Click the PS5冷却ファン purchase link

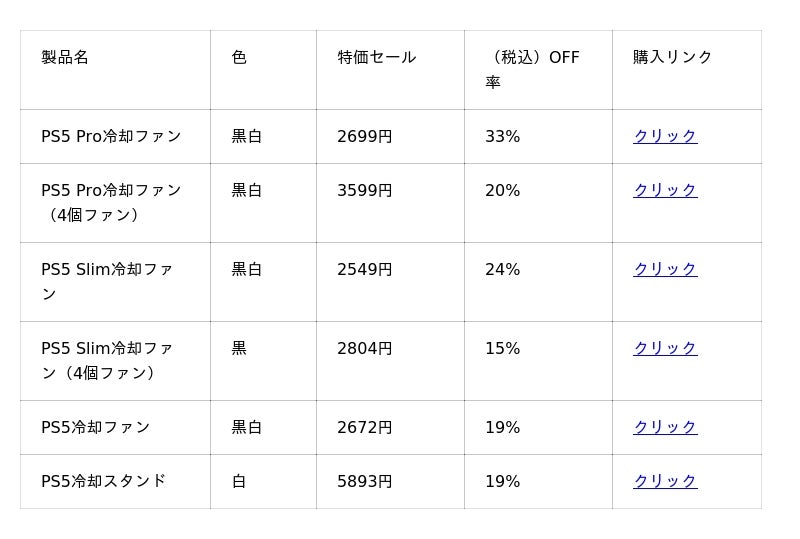pyautogui.click(x=665, y=427)
